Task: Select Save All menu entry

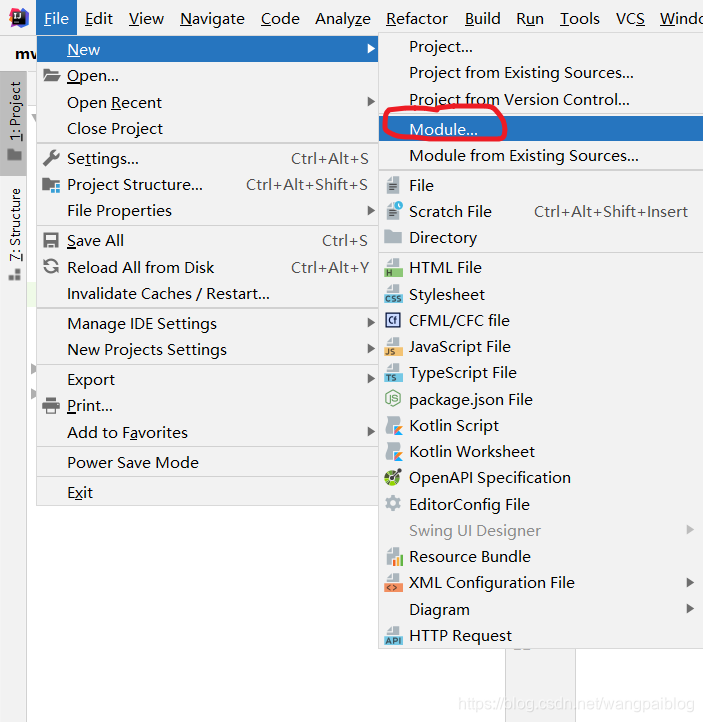Action: (x=207, y=240)
